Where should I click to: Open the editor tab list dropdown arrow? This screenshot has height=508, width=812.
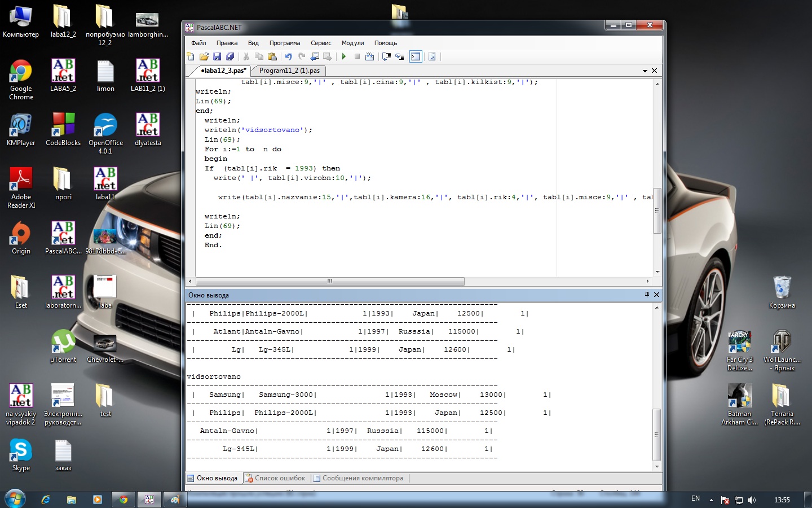[645, 71]
